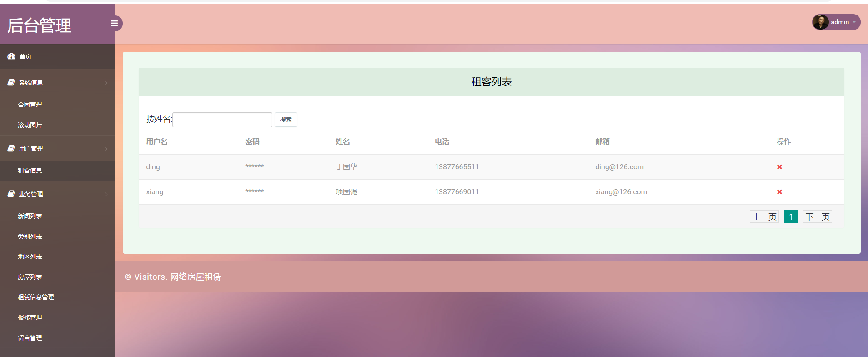
Task: Delete tenant xiang with red X
Action: pos(779,192)
